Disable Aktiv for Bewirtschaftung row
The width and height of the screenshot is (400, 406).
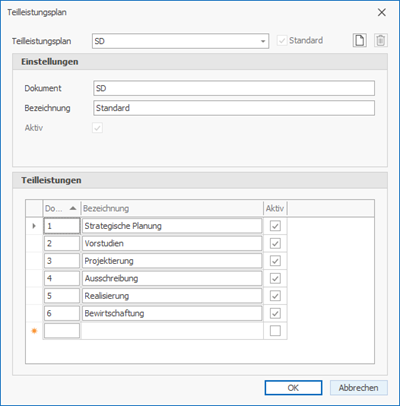(275, 313)
